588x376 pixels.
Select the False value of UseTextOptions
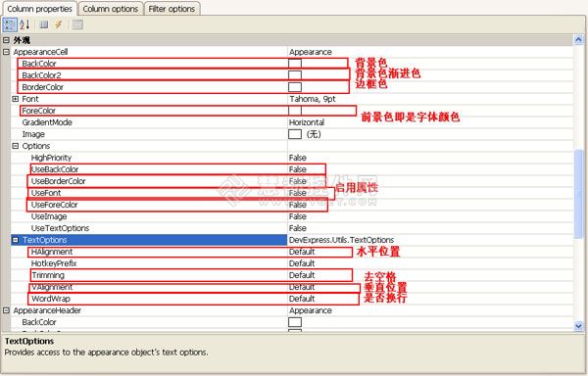[298, 228]
